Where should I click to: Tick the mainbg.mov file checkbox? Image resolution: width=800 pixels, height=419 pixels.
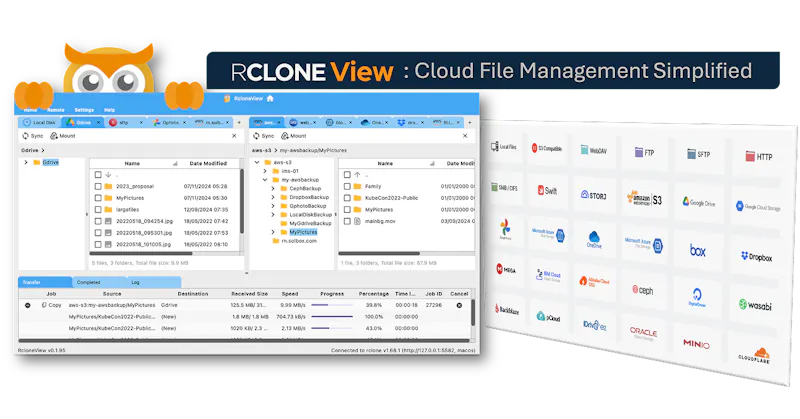347,221
